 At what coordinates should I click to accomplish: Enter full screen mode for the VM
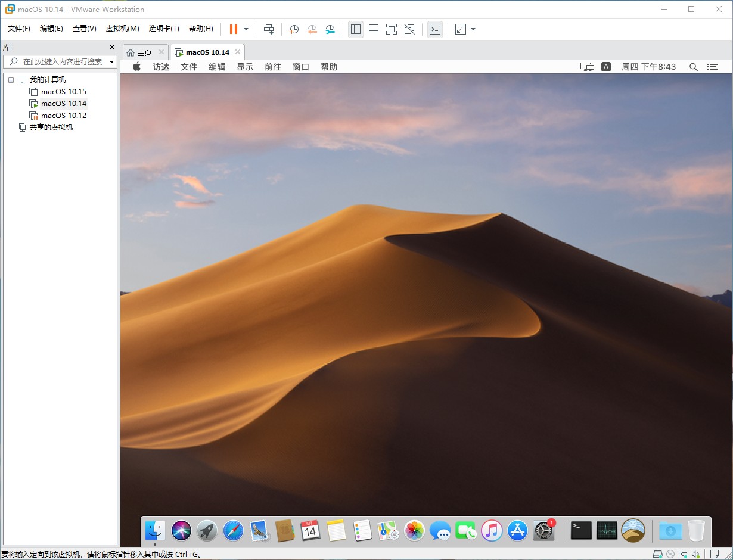click(392, 29)
